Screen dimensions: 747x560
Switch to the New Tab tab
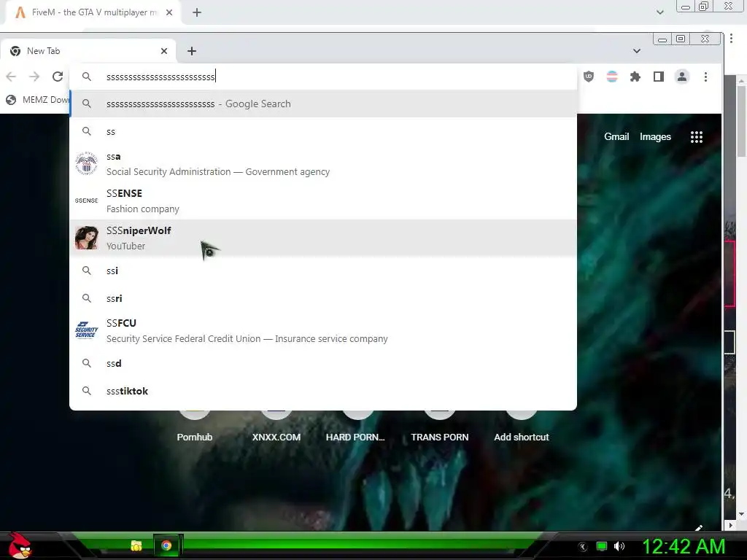pos(88,51)
